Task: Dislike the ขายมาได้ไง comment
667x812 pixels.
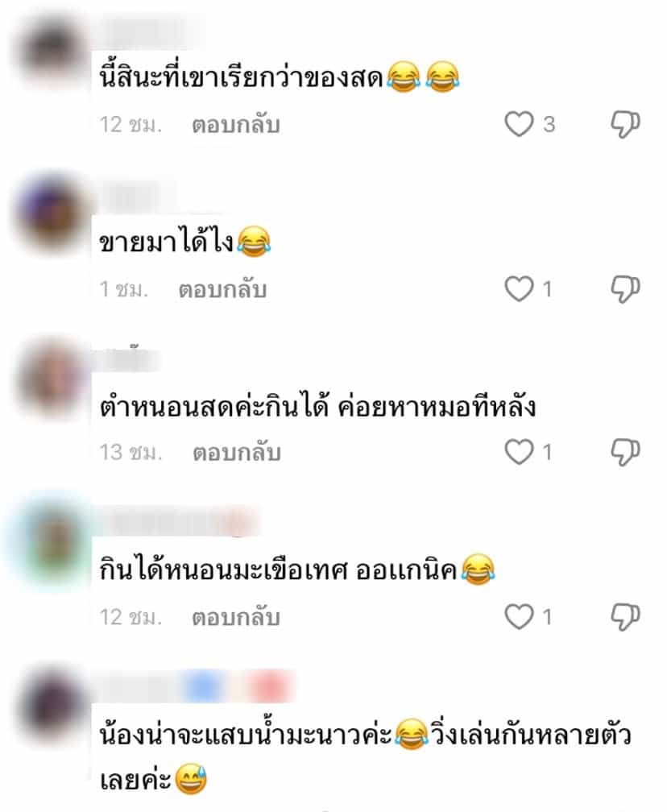Action: [x=626, y=288]
